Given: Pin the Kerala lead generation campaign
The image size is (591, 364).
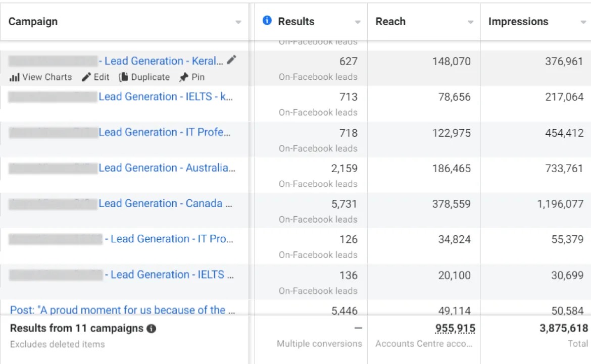Looking at the screenshot, I should click(x=191, y=77).
